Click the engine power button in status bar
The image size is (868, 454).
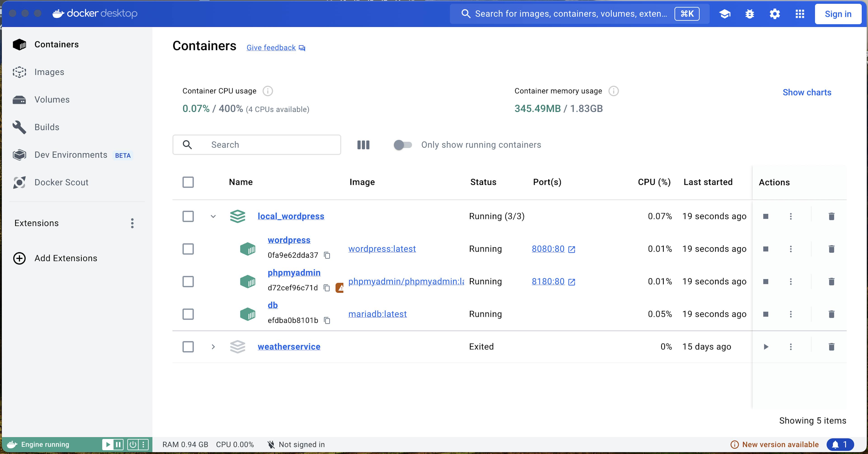point(133,445)
